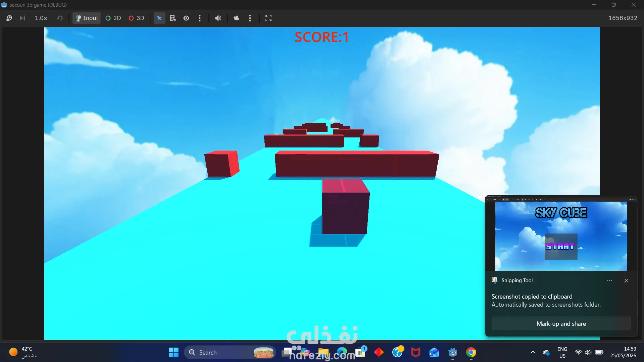
Task: Click the SCORE:1 label in game
Action: 321,37
